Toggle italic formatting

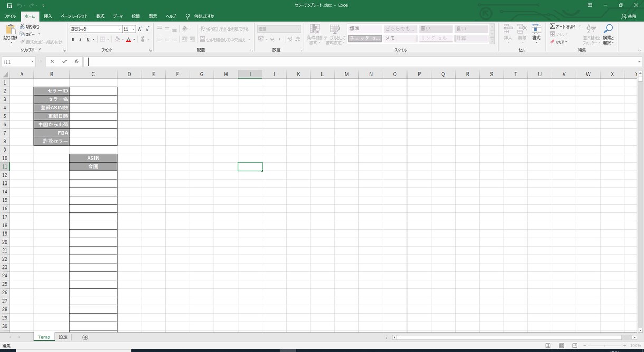(x=81, y=39)
